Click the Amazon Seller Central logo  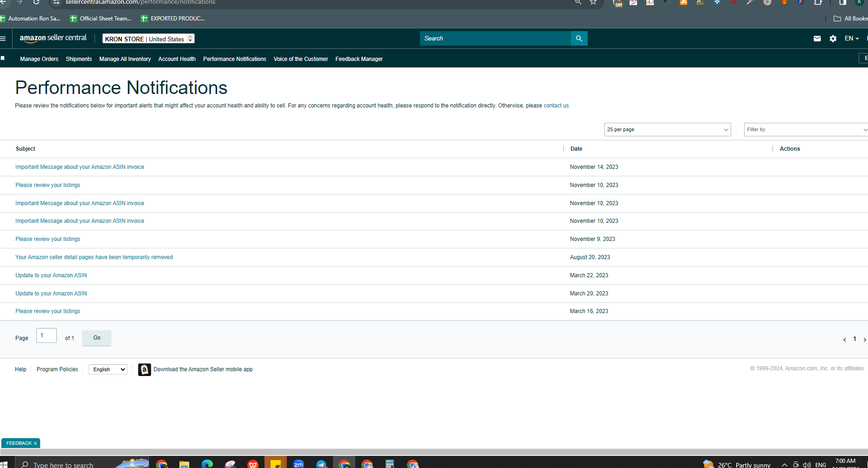[x=53, y=38]
